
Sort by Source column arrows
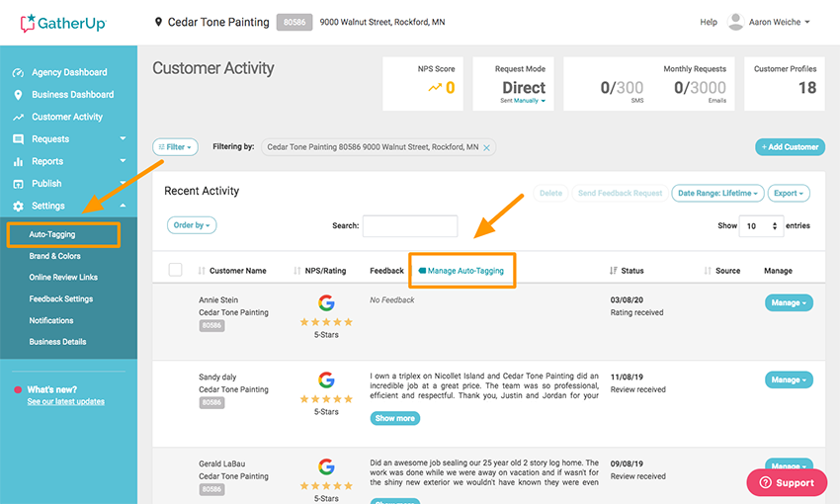click(x=708, y=271)
